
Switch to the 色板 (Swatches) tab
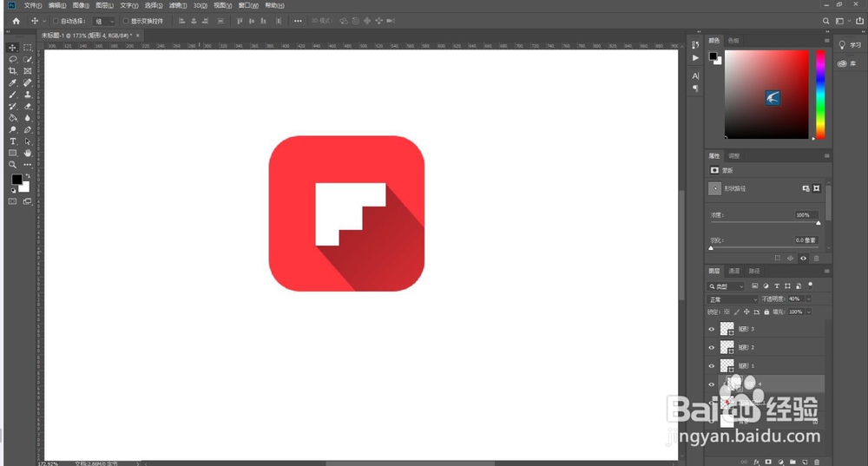[733, 41]
